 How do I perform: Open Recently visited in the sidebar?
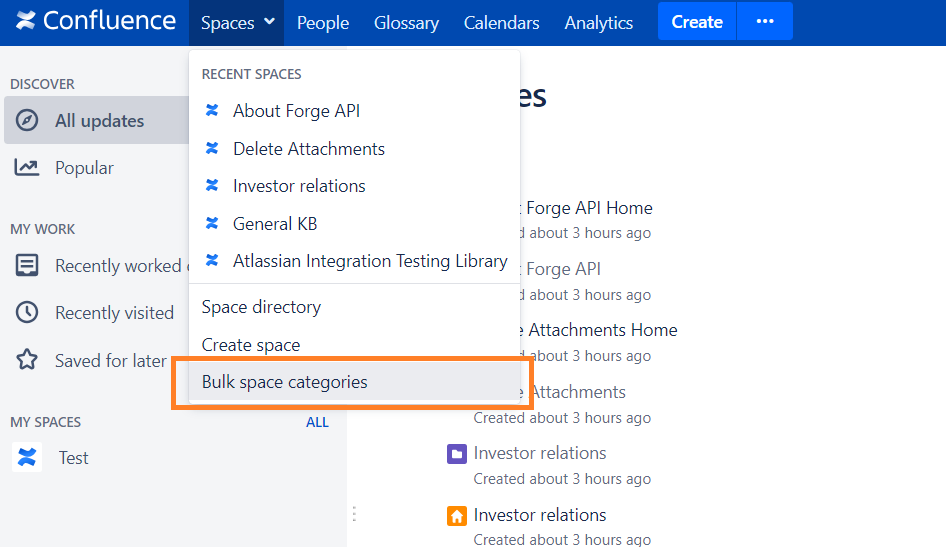[114, 313]
